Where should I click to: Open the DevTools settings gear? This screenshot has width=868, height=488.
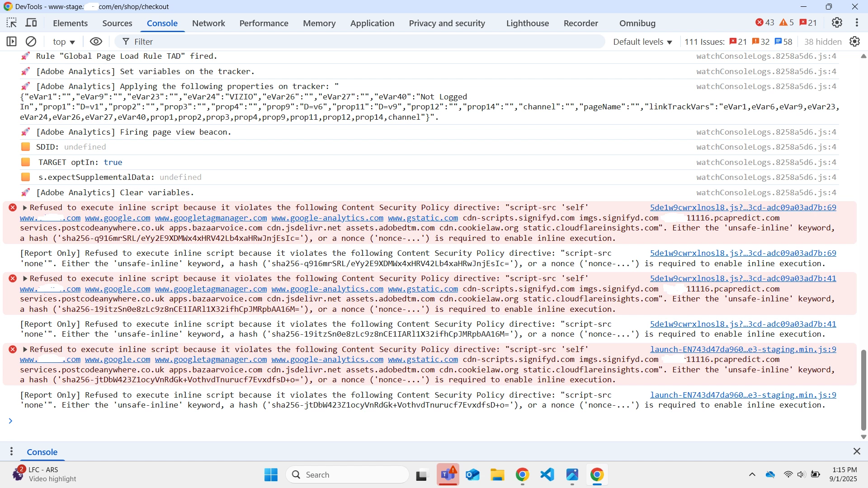(837, 23)
